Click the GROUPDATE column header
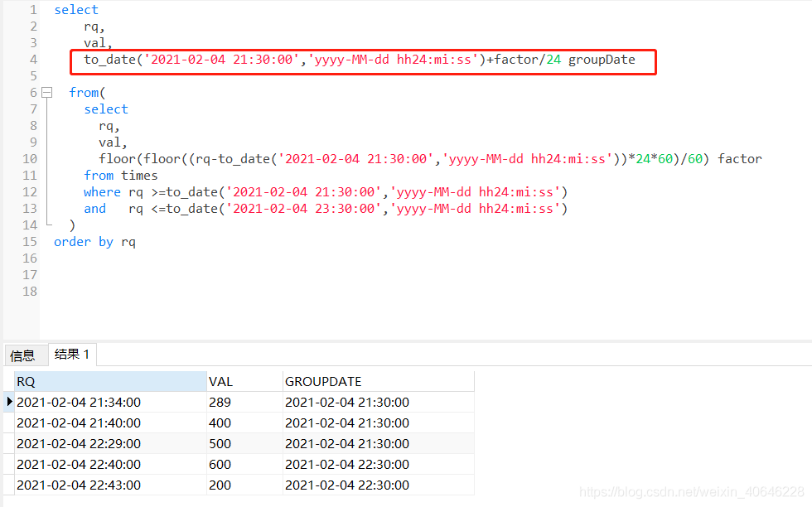This screenshot has height=507, width=812. coord(378,382)
